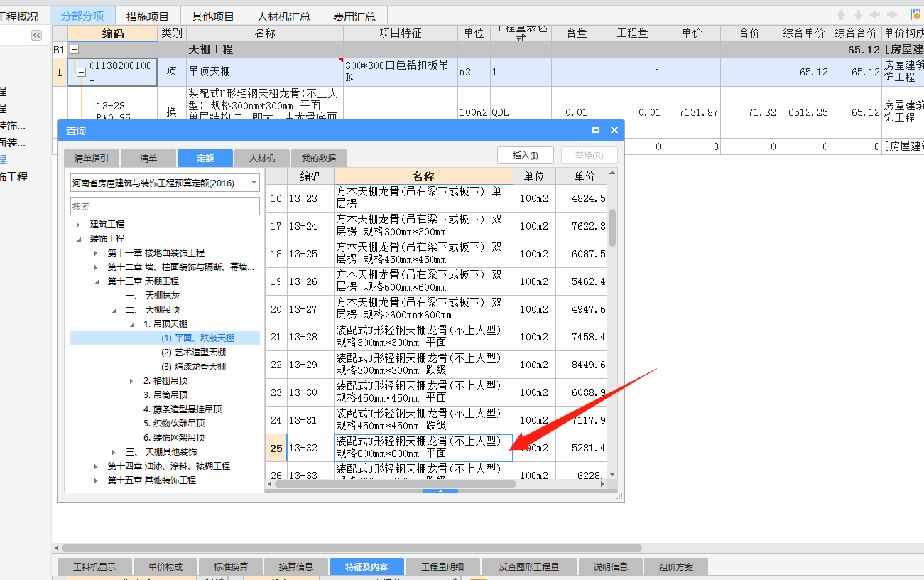Expand the 建筑工程 tree node

[x=78, y=225]
